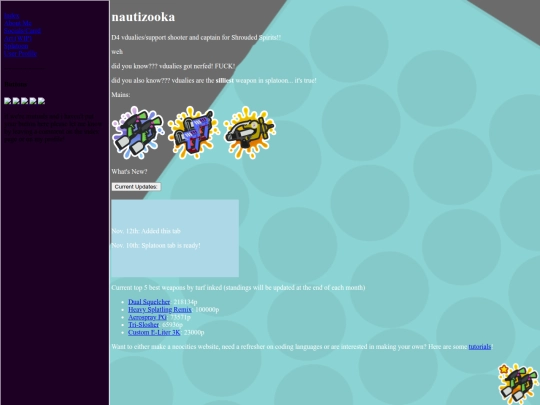Click the 'Buttons' heading in the sidebar
The height and width of the screenshot is (405, 540).
[x=16, y=84]
